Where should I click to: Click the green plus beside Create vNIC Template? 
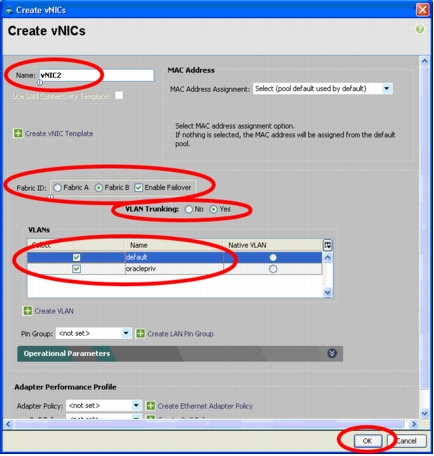18,134
